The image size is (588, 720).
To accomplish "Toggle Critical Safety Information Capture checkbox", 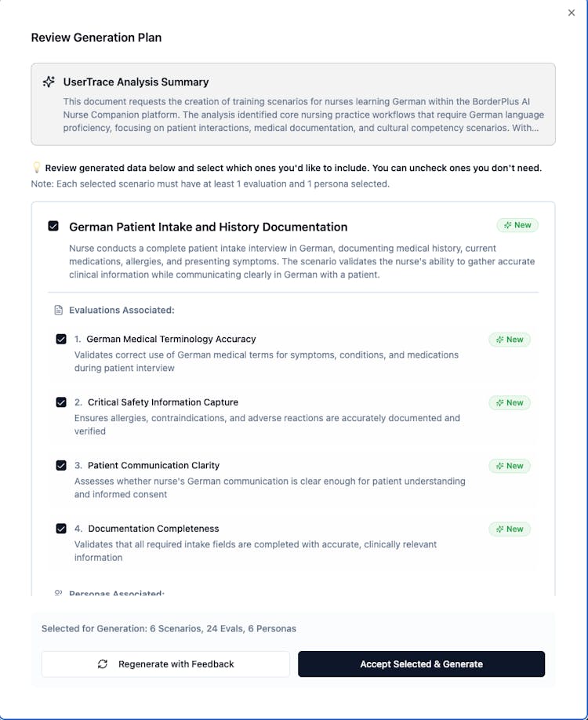I will click(61, 402).
